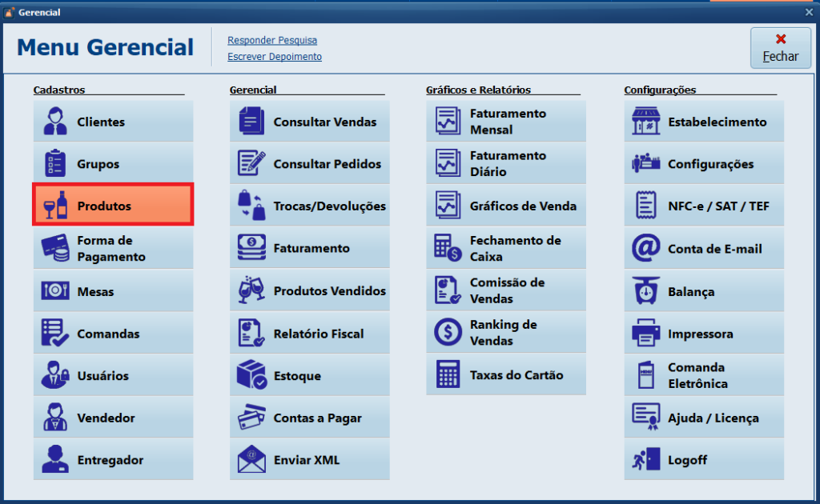Click the Taxas do Cartão calculator icon
Screen dimensions: 820x504
[x=448, y=375]
